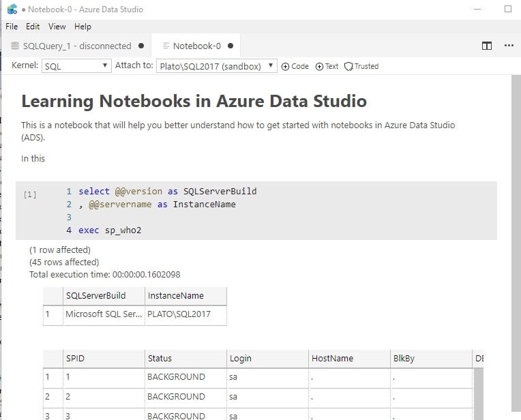This screenshot has width=521, height=420.
Task: Select the Notebook-0 tab
Action: point(196,46)
